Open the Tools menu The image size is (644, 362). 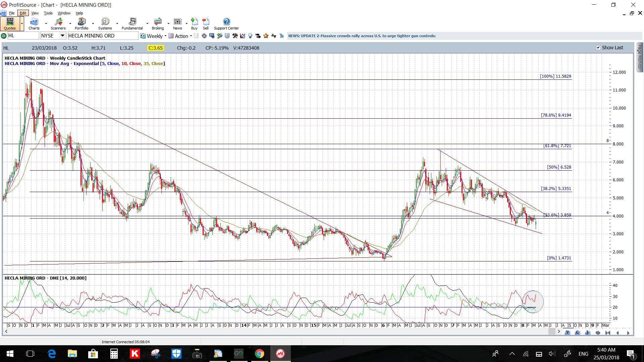[48, 13]
